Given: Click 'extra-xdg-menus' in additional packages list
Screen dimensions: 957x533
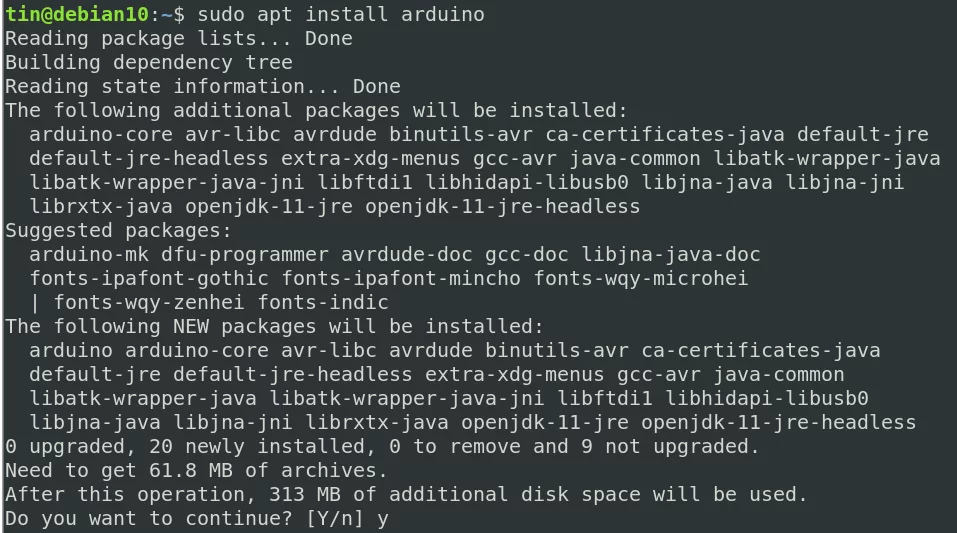Looking at the screenshot, I should [370, 158].
